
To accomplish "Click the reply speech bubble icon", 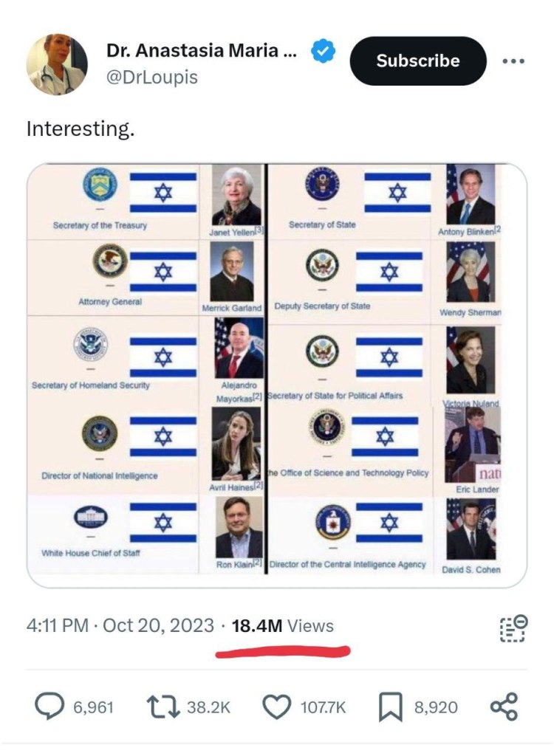I will click(50, 707).
